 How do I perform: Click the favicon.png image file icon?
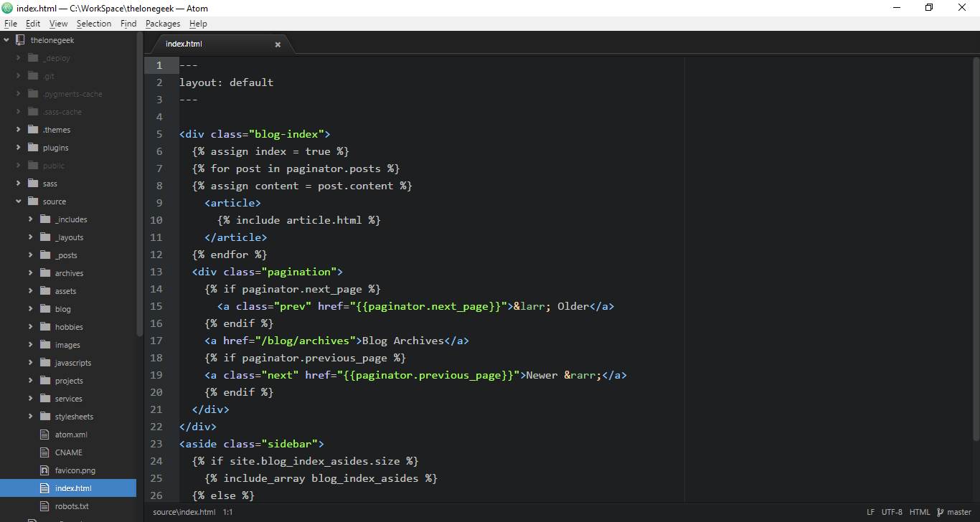pyautogui.click(x=44, y=470)
